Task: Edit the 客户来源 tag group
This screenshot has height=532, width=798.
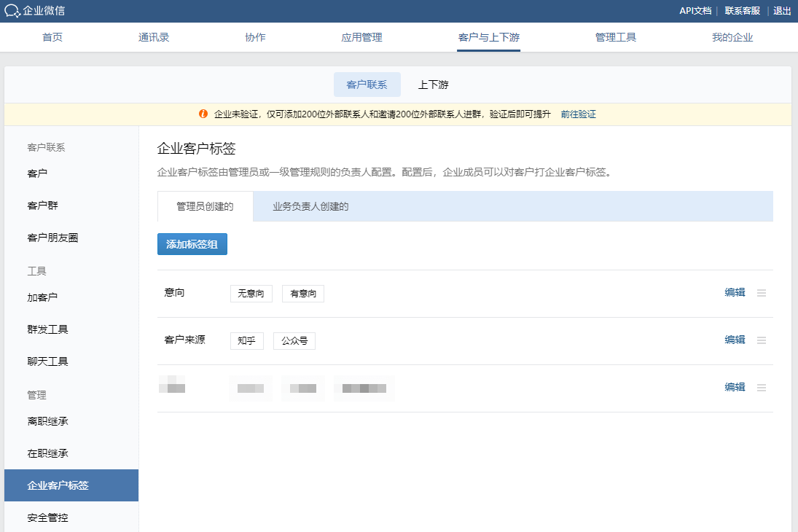Action: pyautogui.click(x=735, y=340)
